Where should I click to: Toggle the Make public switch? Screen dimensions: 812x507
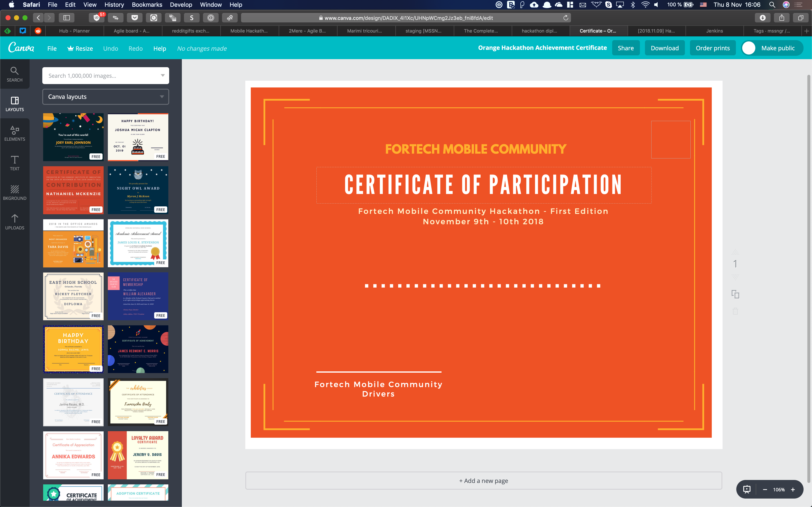point(749,48)
